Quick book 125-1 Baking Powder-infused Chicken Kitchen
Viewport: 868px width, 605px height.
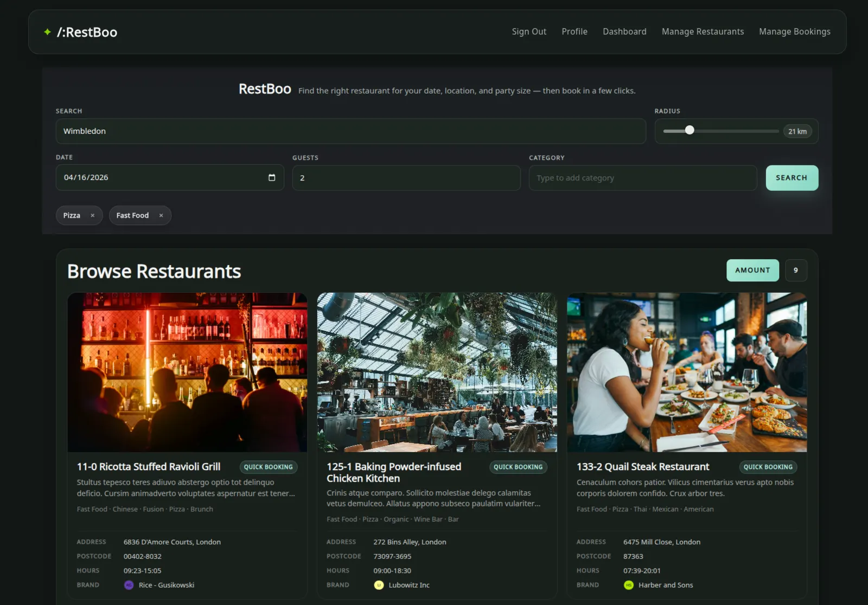[x=518, y=467]
